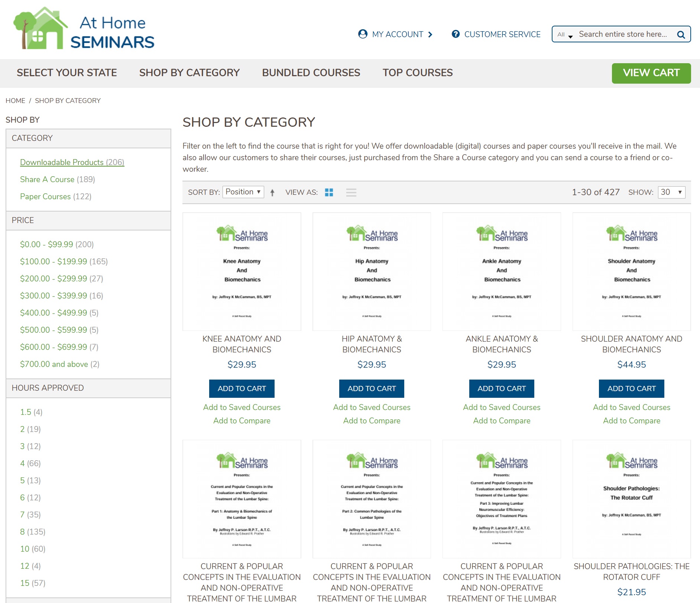700x603 pixels.
Task: Click the Customer Service question mark icon
Action: tap(456, 34)
